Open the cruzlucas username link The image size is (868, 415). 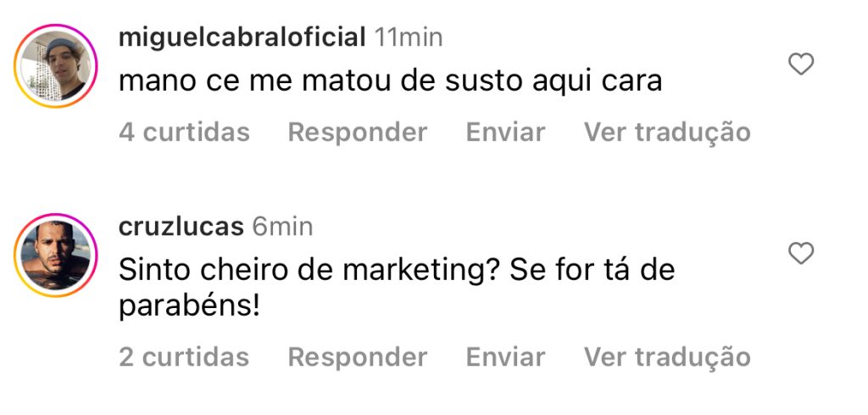tap(181, 227)
